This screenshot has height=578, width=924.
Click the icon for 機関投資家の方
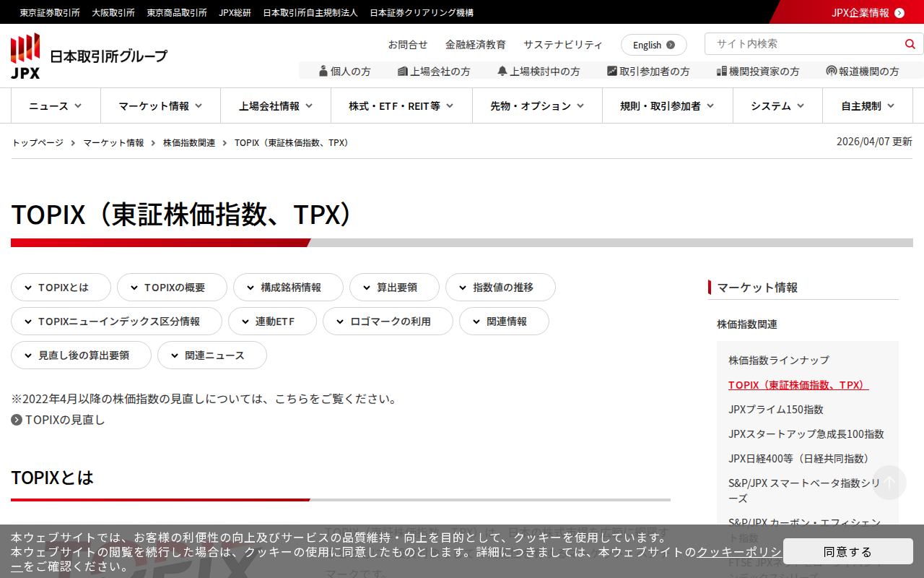pos(721,71)
